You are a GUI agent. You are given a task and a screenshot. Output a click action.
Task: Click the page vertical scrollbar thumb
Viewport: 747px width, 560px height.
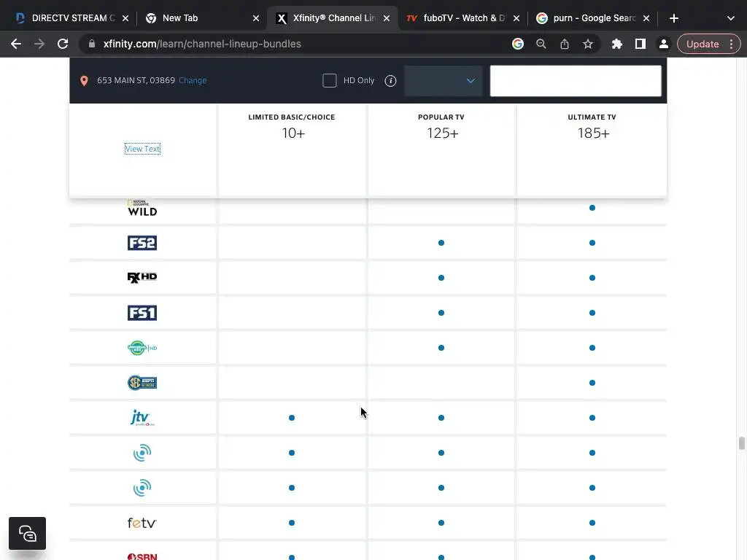[742, 443]
